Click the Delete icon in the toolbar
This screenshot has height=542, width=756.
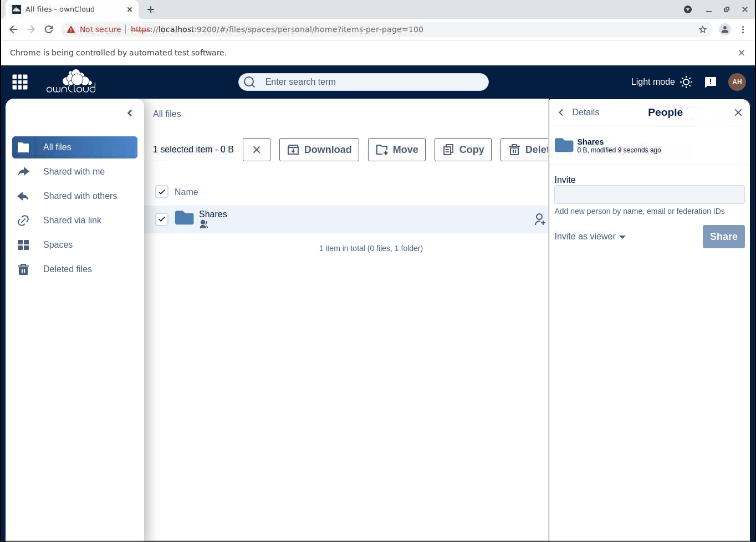(514, 150)
